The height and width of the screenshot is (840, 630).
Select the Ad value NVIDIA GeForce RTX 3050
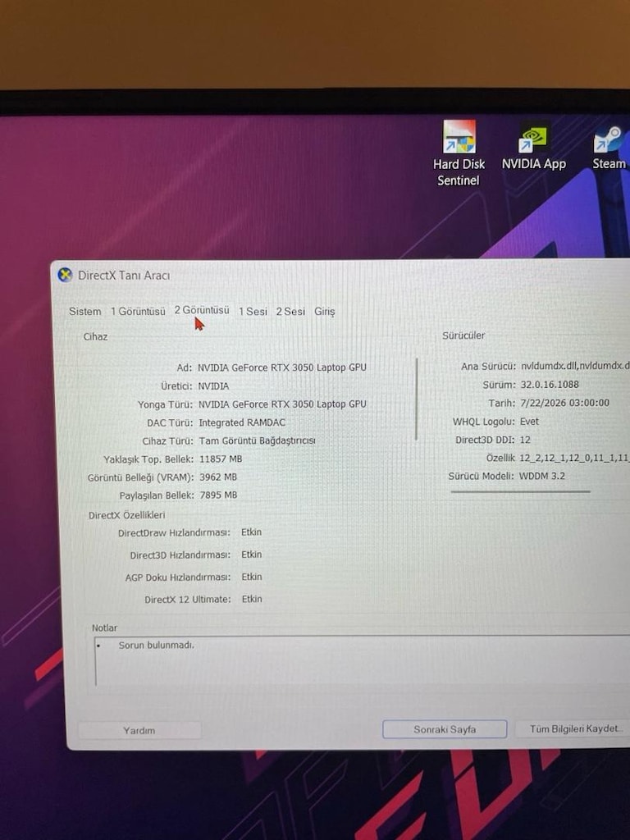pyautogui.click(x=282, y=367)
